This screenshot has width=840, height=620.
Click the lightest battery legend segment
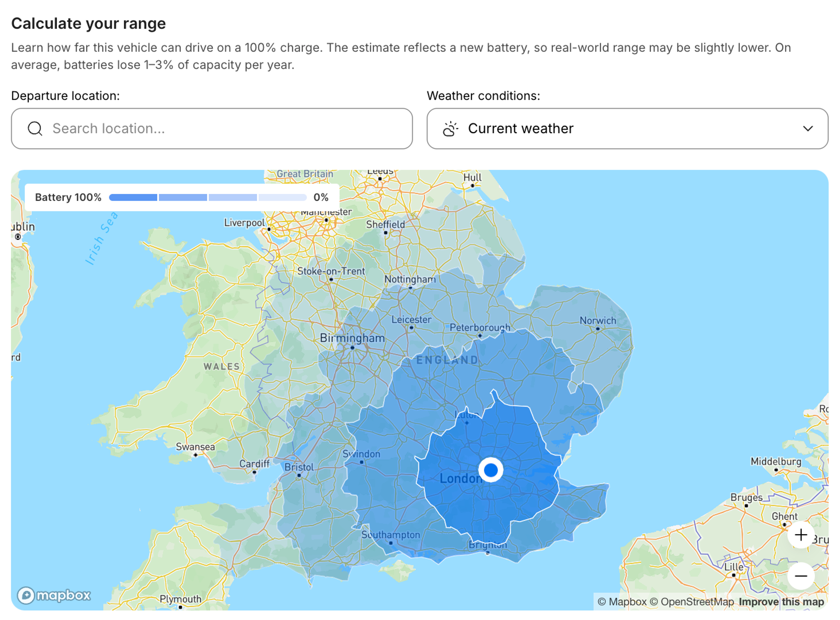click(x=282, y=197)
